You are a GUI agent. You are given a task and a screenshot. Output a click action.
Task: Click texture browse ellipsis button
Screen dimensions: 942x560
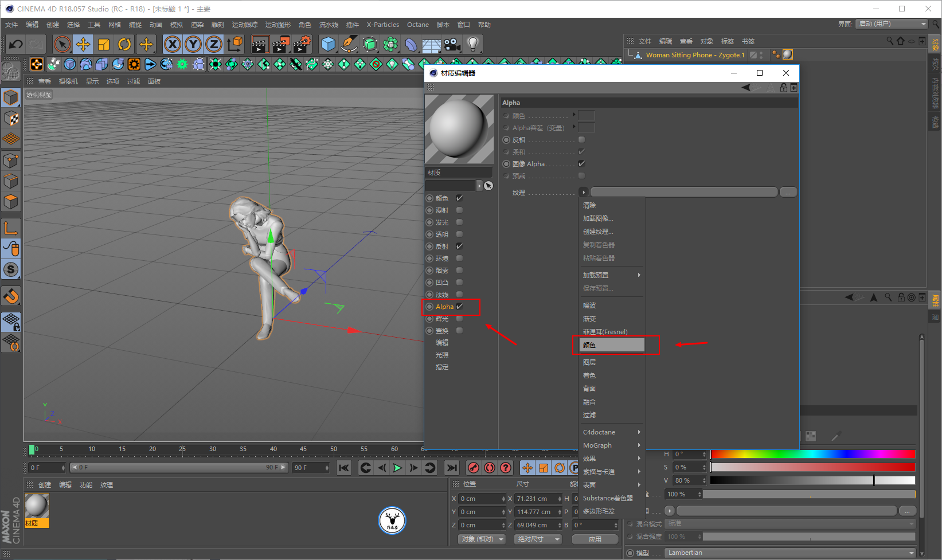788,192
